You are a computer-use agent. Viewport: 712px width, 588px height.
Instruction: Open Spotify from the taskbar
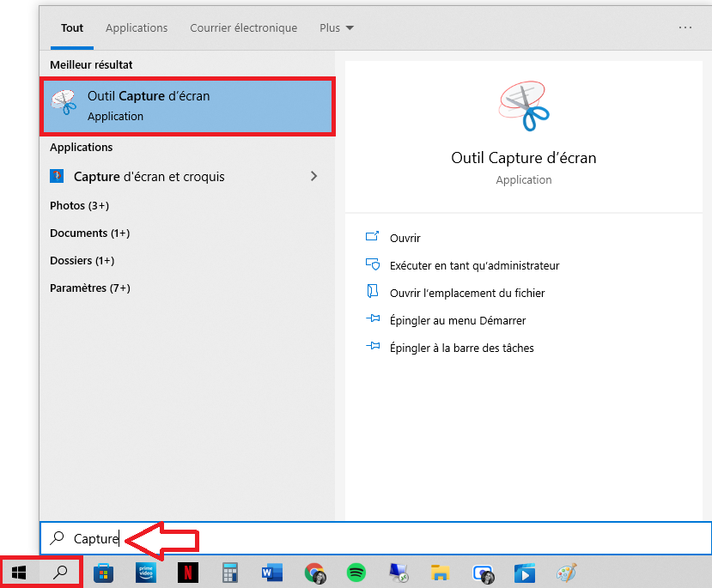tap(356, 573)
